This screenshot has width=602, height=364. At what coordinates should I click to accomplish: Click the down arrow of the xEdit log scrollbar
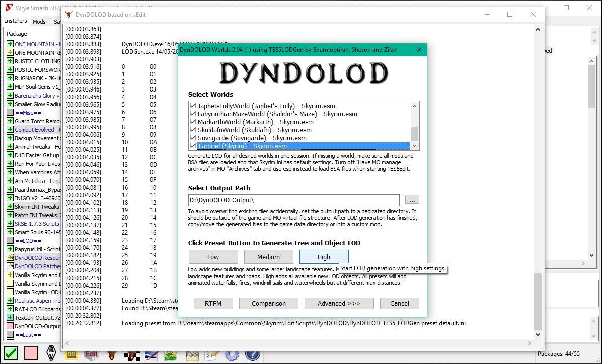tap(538, 334)
